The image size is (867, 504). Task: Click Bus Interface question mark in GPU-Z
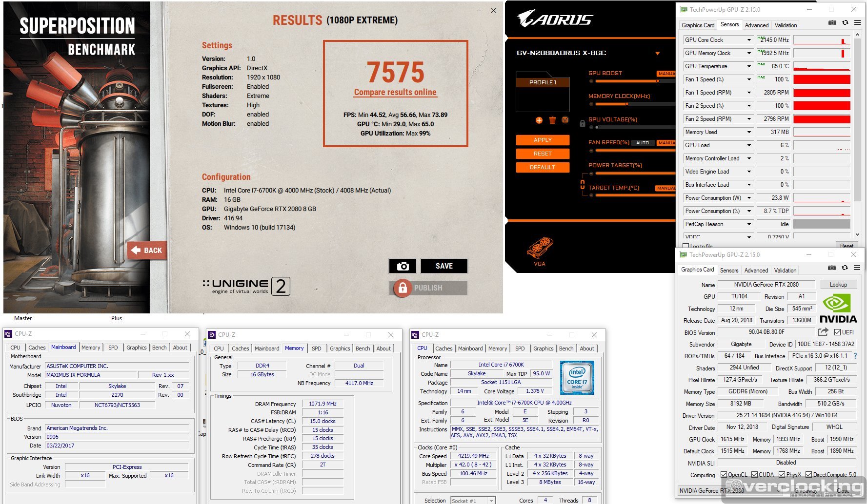coord(855,356)
